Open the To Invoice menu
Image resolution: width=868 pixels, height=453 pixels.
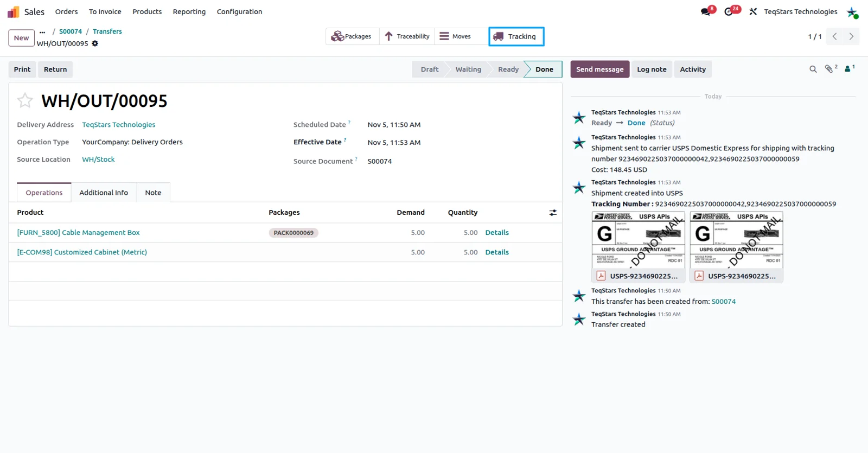click(x=105, y=11)
